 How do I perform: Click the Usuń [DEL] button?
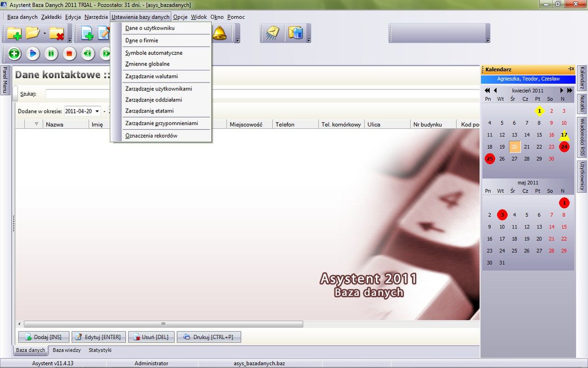pos(151,337)
